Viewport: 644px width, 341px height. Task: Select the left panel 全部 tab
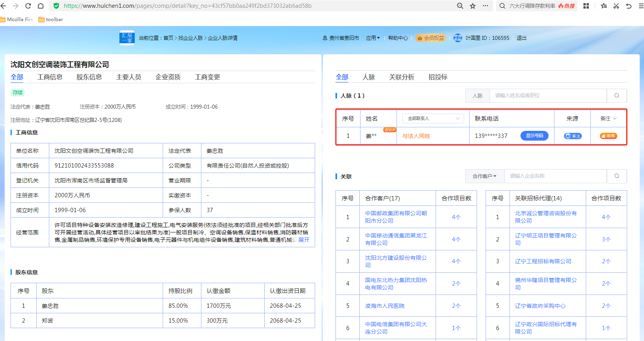coord(17,77)
